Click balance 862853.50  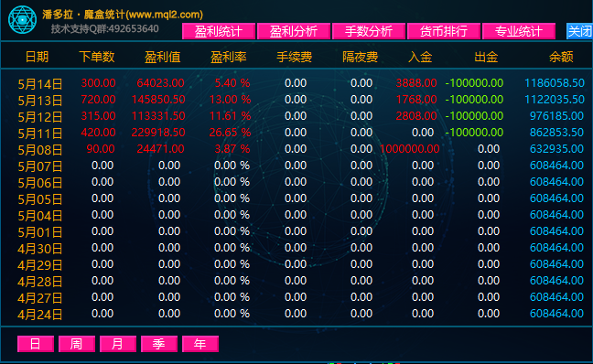point(556,133)
